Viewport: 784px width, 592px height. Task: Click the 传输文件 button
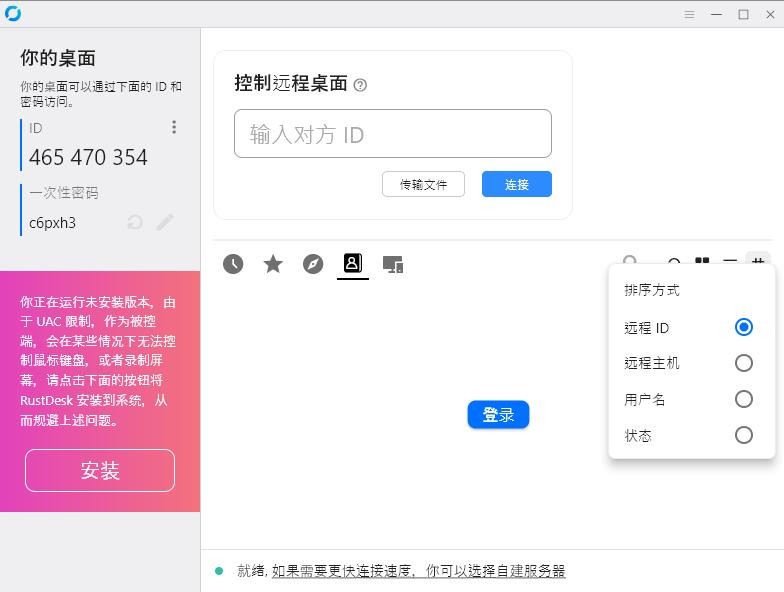coord(423,184)
